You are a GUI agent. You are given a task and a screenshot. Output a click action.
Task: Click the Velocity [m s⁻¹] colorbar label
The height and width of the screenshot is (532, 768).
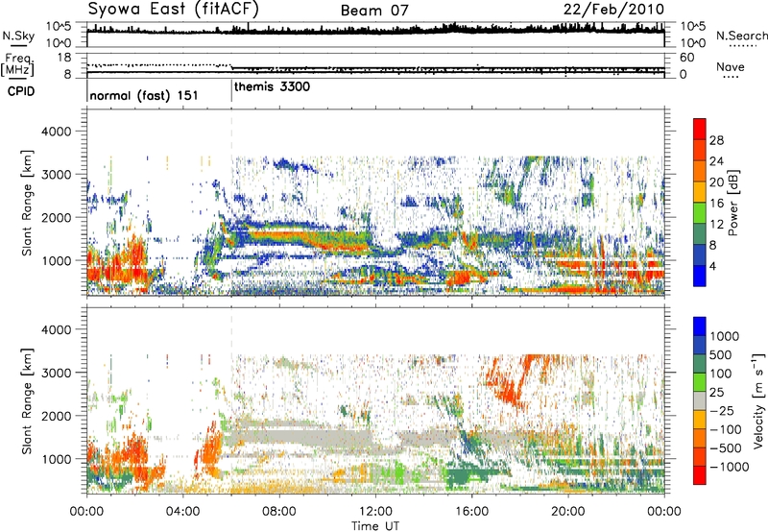point(758,400)
